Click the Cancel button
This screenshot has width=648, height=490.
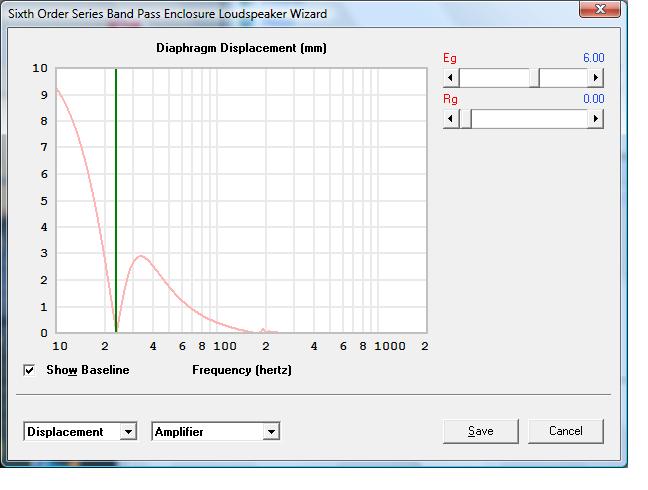click(566, 431)
